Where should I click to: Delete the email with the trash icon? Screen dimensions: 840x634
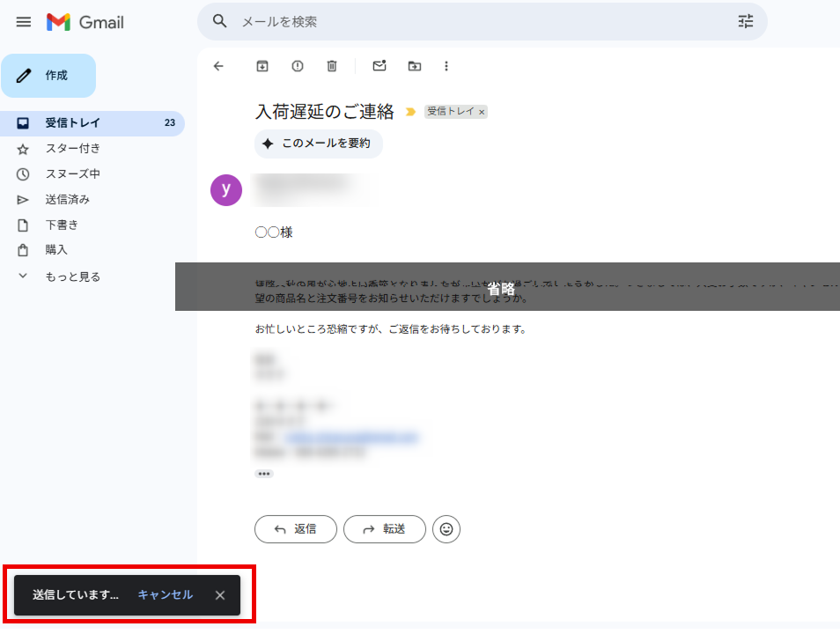point(332,66)
